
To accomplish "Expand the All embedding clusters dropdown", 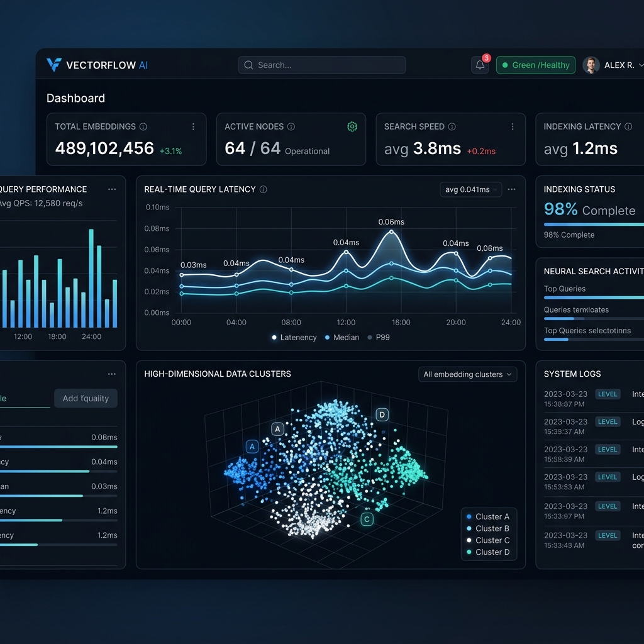I will tap(467, 374).
